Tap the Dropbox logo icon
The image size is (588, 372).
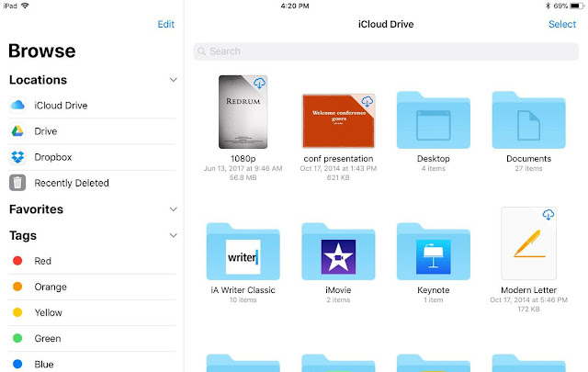pyautogui.click(x=17, y=157)
